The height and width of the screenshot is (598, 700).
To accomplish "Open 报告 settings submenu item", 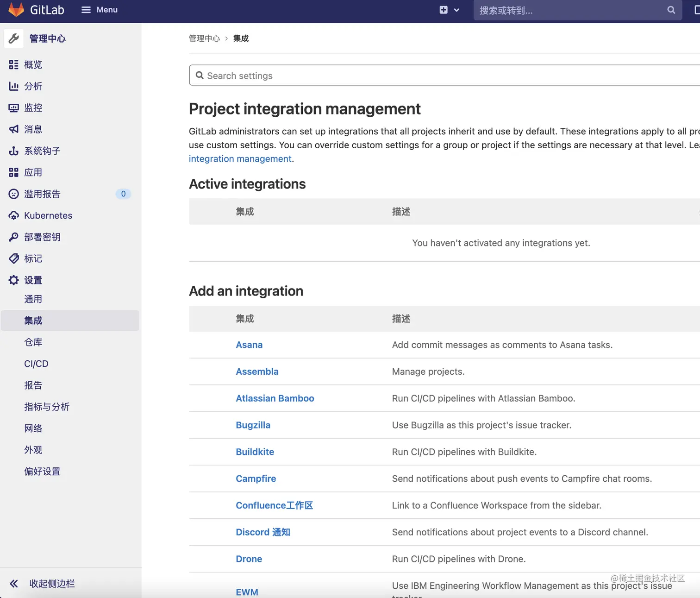I will pos(33,385).
